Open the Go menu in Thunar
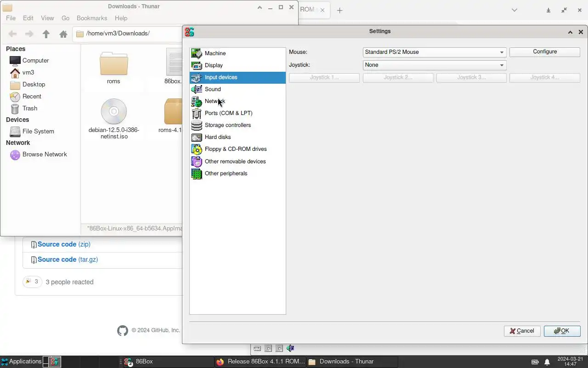Screen dimensions: 588x368 coord(65,18)
